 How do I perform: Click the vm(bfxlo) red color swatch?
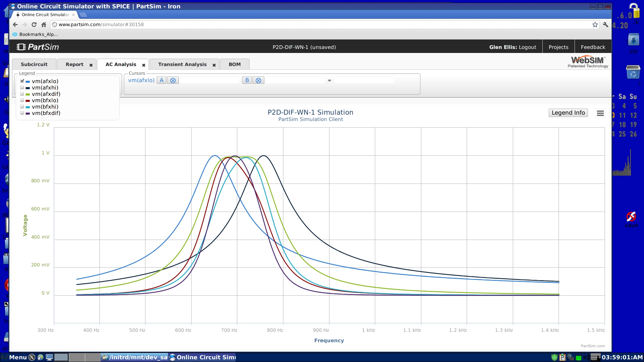point(28,101)
